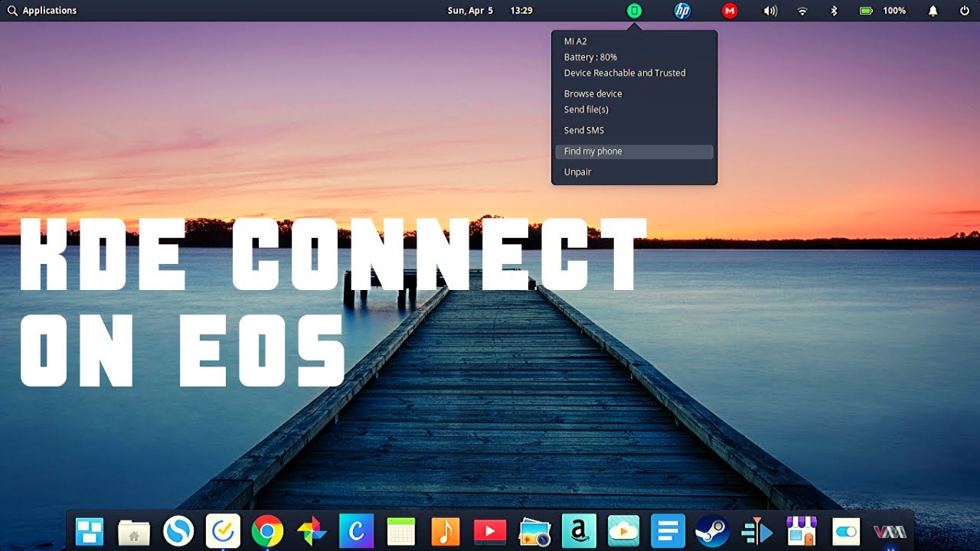This screenshot has height=551, width=980.
Task: Click the 100% battery percentage label
Action: pos(894,11)
